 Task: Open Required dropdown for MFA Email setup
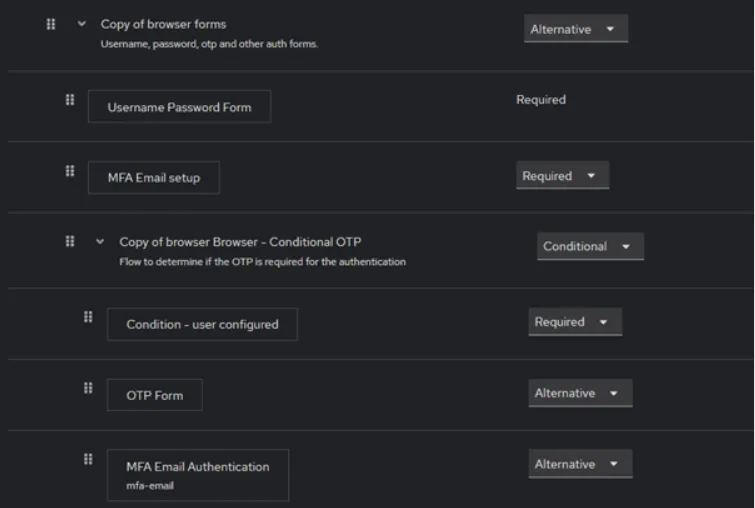(x=562, y=176)
